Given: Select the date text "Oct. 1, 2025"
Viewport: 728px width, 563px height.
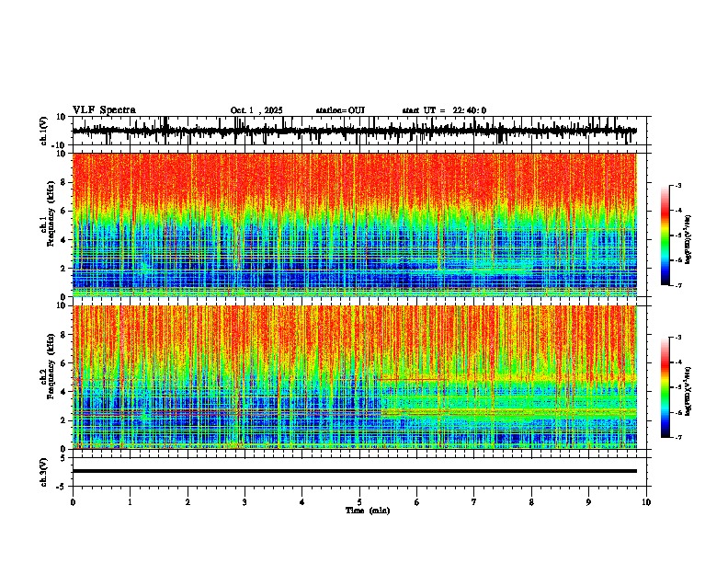Looking at the screenshot, I should coord(256,110).
